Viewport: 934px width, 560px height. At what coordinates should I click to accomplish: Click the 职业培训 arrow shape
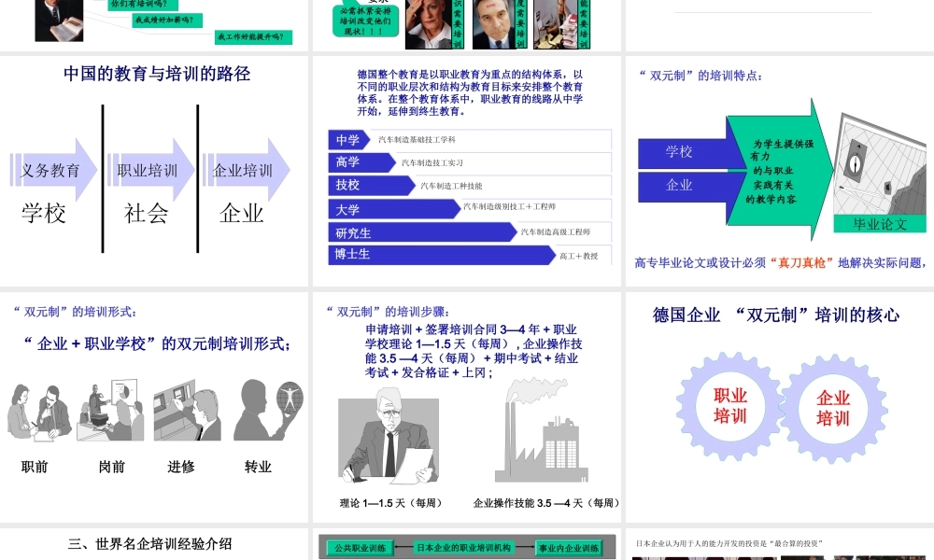(150, 170)
